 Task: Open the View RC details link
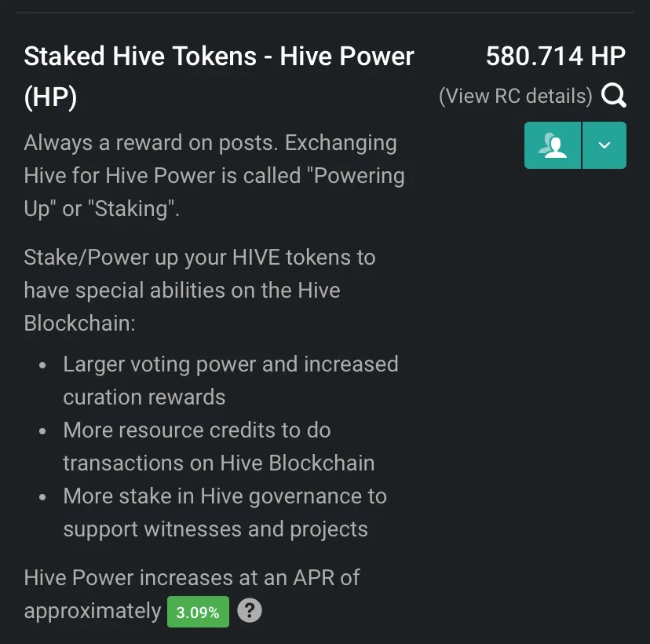515,96
